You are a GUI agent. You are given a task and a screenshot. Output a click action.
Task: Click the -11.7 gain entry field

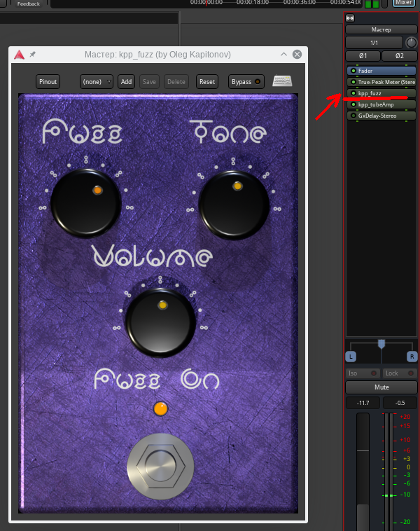click(x=363, y=403)
